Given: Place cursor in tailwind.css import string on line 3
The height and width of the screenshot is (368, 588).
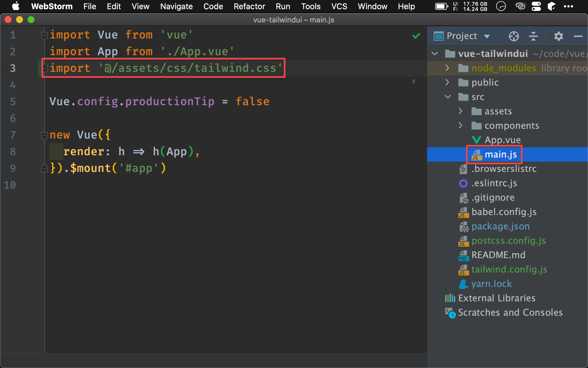Looking at the screenshot, I should tap(191, 68).
